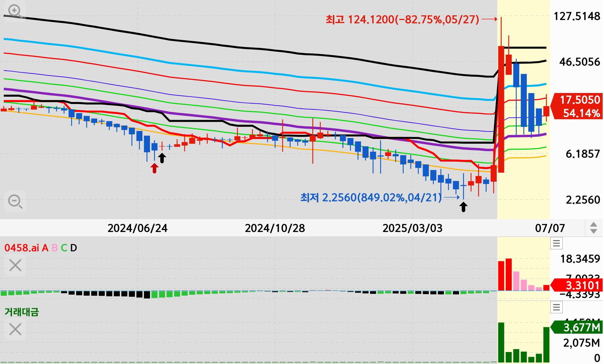Image resolution: width=604 pixels, height=364 pixels.
Task: Open the 거래대금 panel hamburger menu
Action: [x=556, y=307]
